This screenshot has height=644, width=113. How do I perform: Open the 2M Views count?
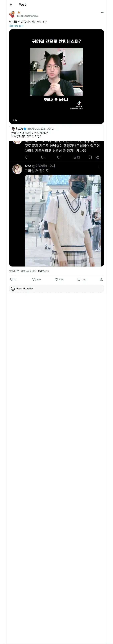(x=43, y=271)
